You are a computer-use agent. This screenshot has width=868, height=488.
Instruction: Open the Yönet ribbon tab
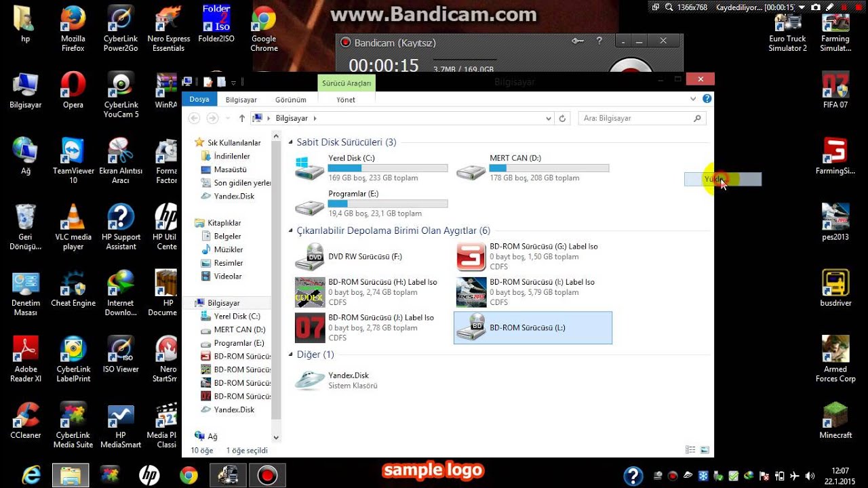tap(346, 100)
